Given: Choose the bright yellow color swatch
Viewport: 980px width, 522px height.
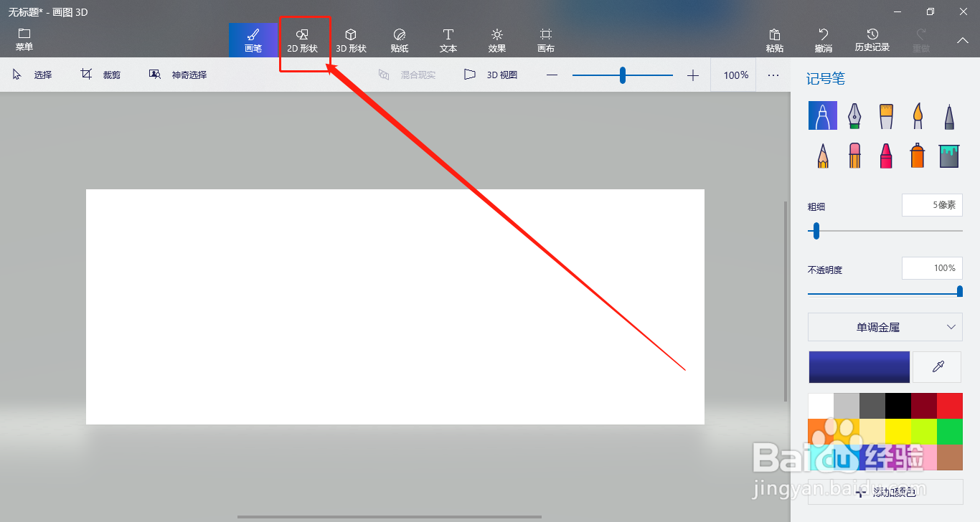Looking at the screenshot, I should pos(898,432).
